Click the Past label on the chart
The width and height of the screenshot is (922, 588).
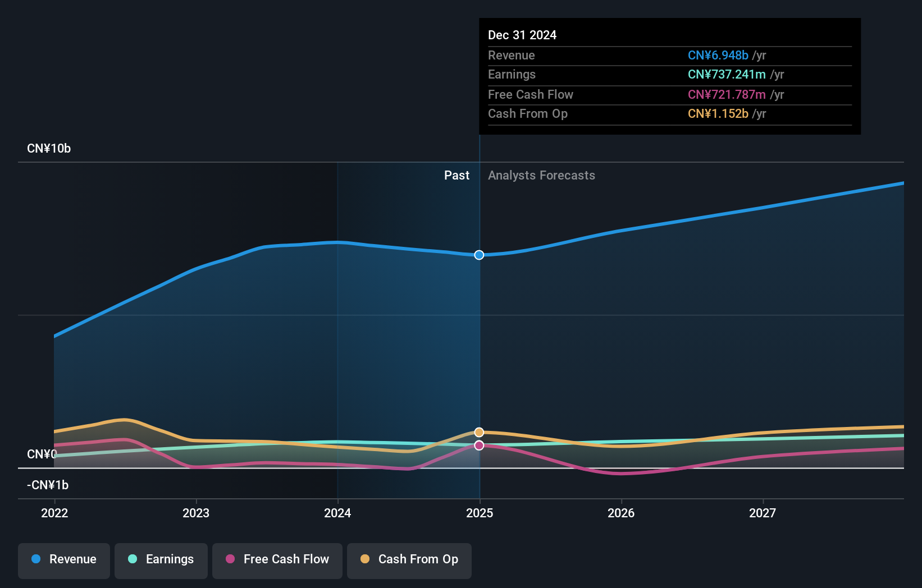pyautogui.click(x=457, y=176)
